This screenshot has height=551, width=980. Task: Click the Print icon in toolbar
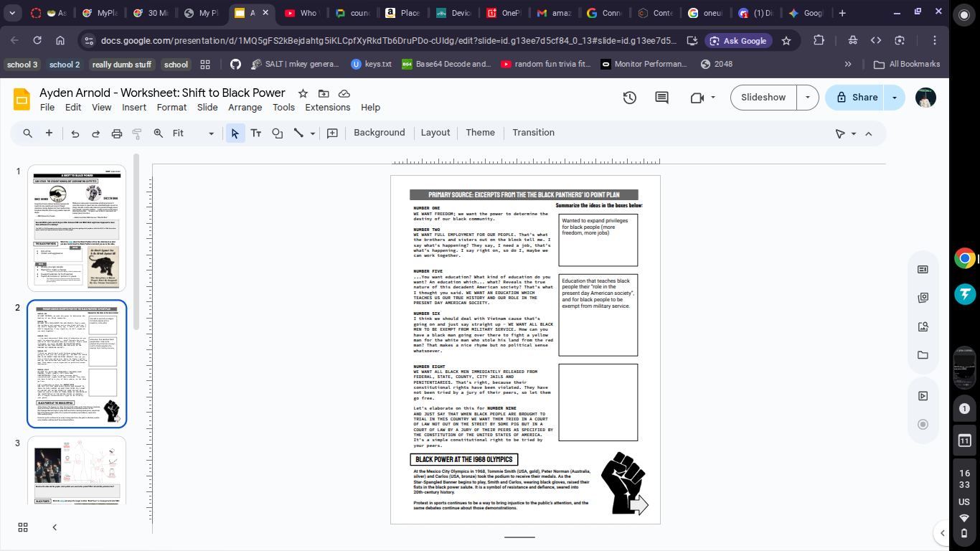(116, 133)
